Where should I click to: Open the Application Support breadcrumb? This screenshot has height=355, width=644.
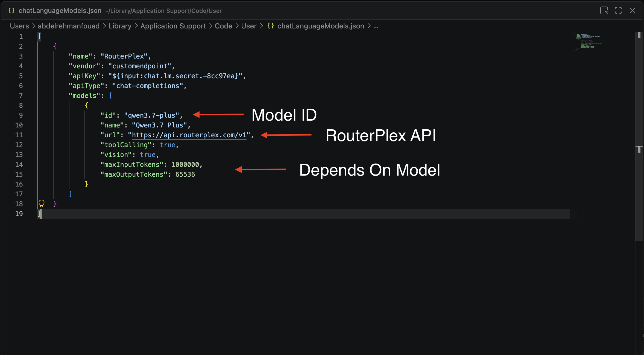pyautogui.click(x=173, y=26)
